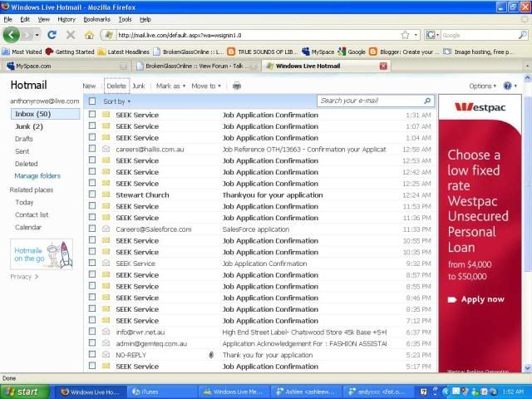Check the box for the NO-REPLY email

click(x=92, y=355)
